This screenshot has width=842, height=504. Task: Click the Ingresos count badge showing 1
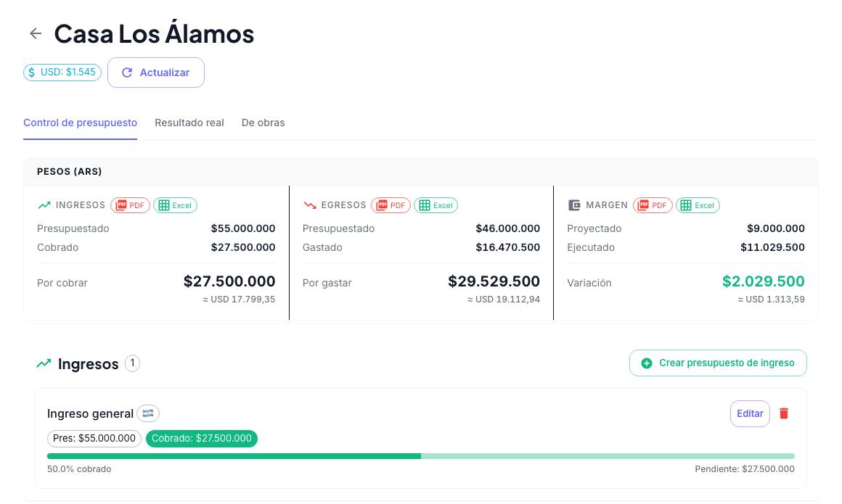point(133,363)
